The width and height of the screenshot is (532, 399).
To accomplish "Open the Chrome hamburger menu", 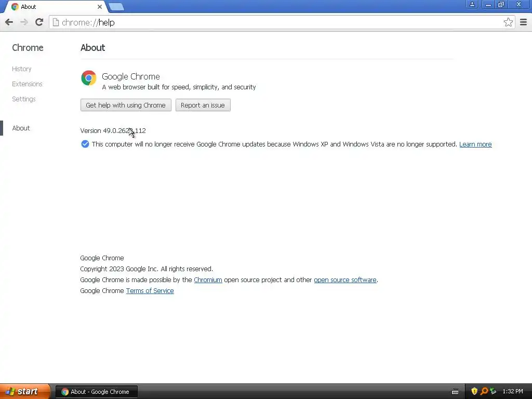I will (524, 22).
